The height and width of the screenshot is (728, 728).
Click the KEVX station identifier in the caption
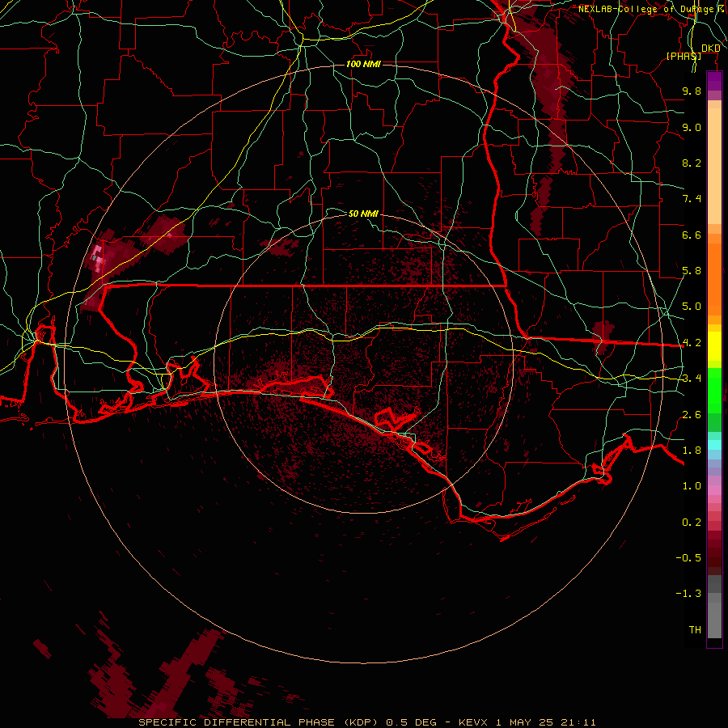473,722
